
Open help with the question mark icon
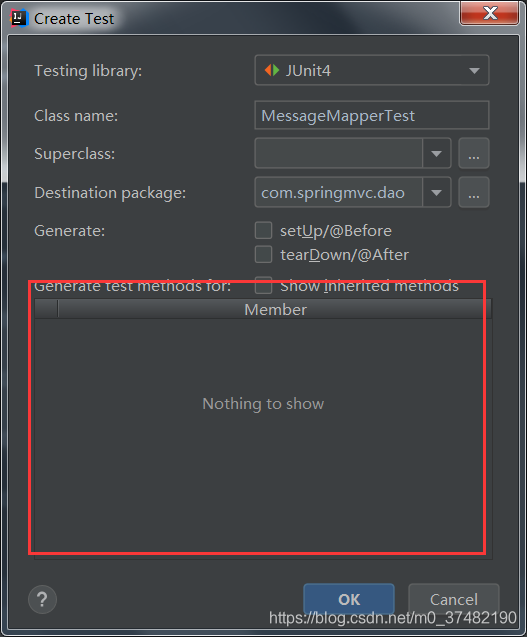pyautogui.click(x=42, y=600)
